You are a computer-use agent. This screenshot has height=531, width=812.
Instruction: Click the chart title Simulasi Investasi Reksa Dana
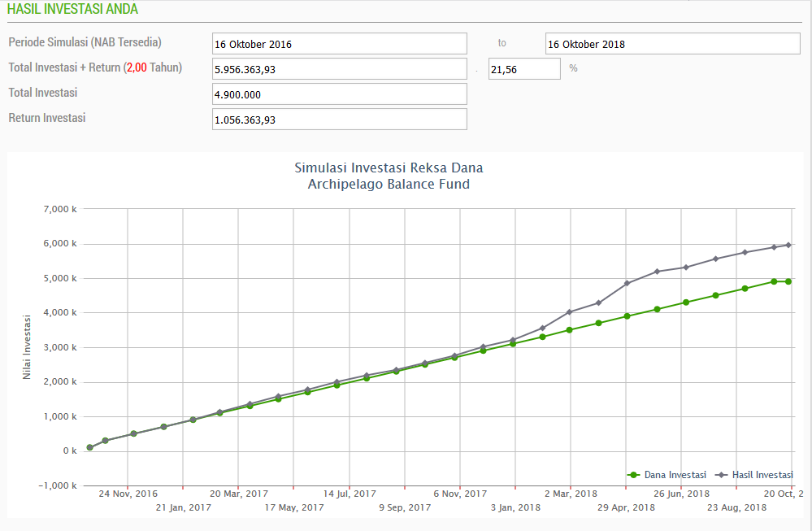pos(389,168)
